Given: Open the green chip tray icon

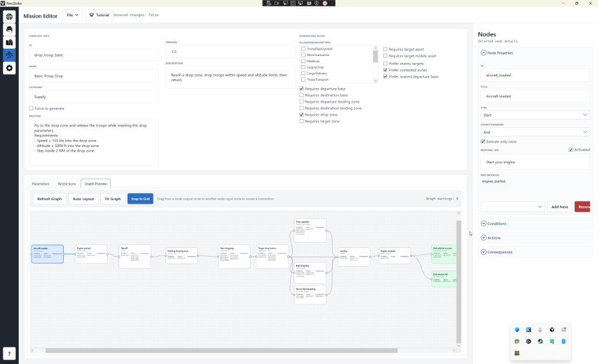Looking at the screenshot, I should point(517,353).
